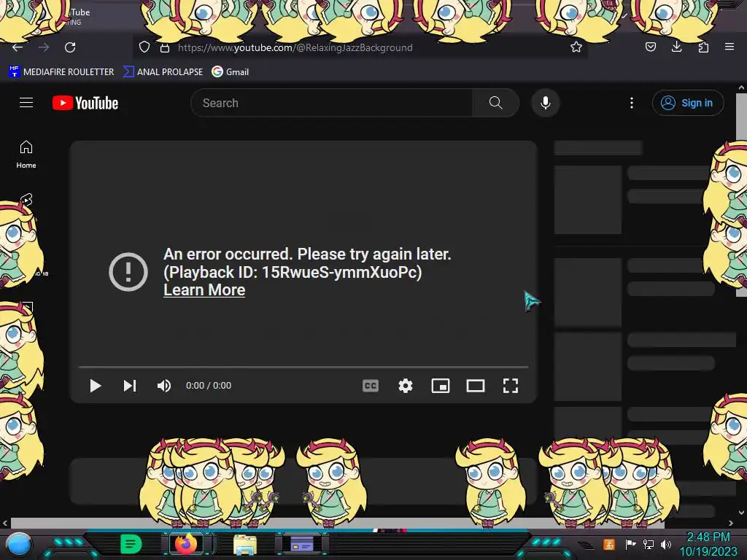Click the Java tray icon
Screen dimensions: 747x560
tap(609, 544)
